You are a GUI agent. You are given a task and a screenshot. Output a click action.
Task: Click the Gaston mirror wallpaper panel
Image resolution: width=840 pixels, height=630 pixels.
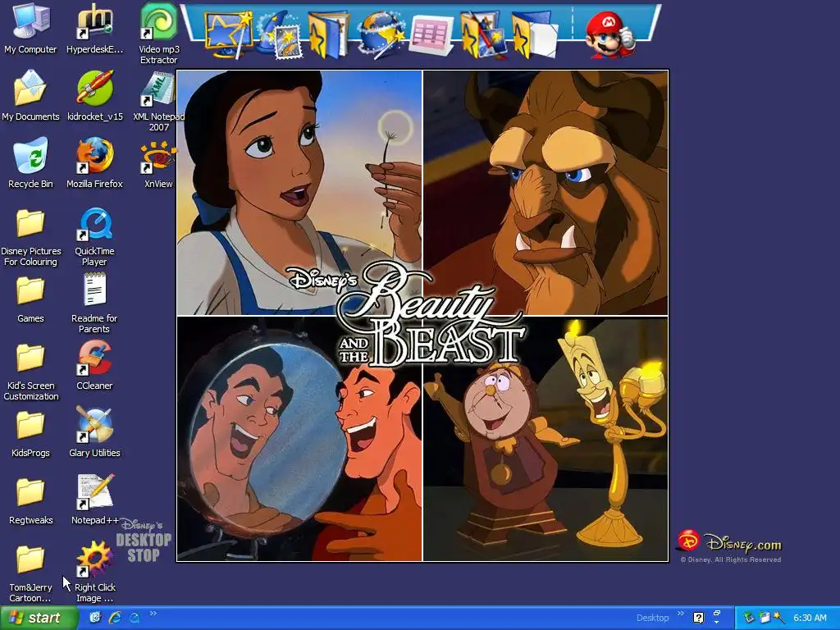[x=299, y=440]
